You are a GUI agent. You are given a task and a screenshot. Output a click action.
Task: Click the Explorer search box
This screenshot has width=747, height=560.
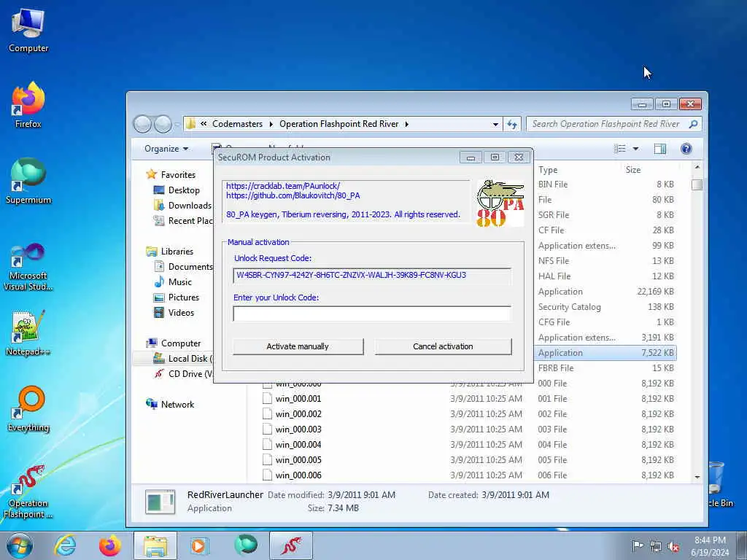tap(606, 124)
